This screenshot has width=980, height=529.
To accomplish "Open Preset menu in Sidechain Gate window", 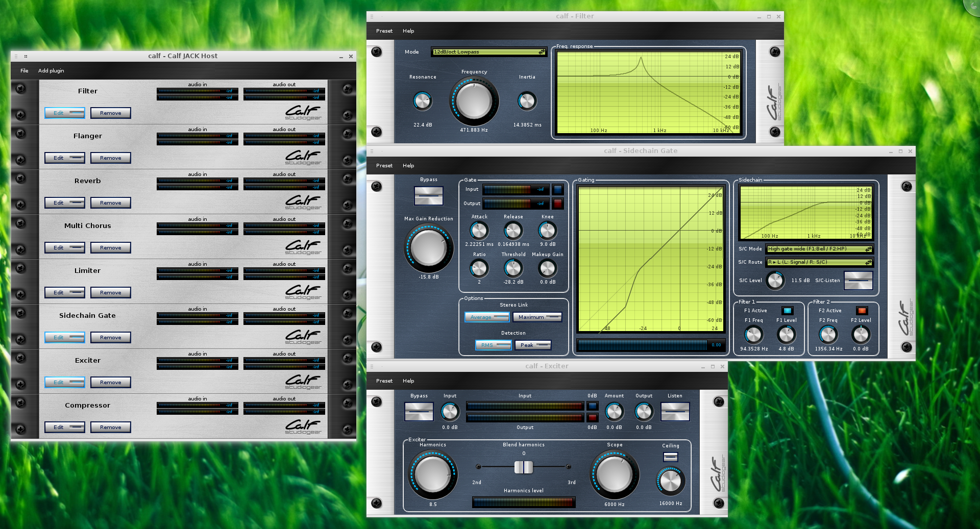I will coord(384,166).
